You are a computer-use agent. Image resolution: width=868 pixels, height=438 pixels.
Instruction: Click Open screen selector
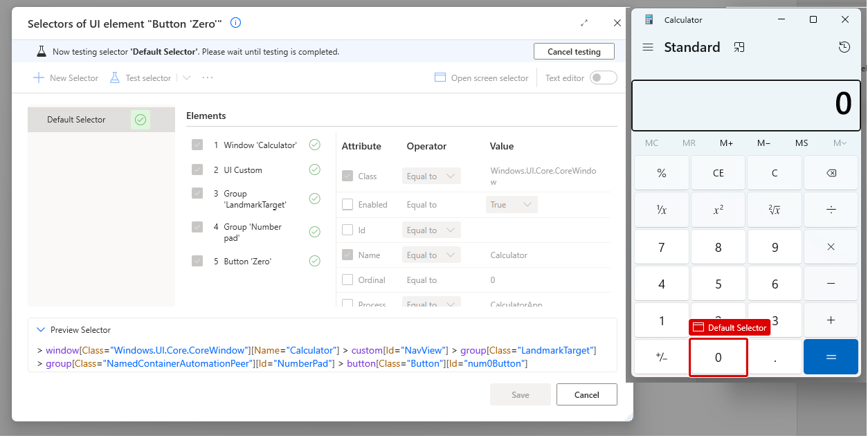pyautogui.click(x=482, y=78)
